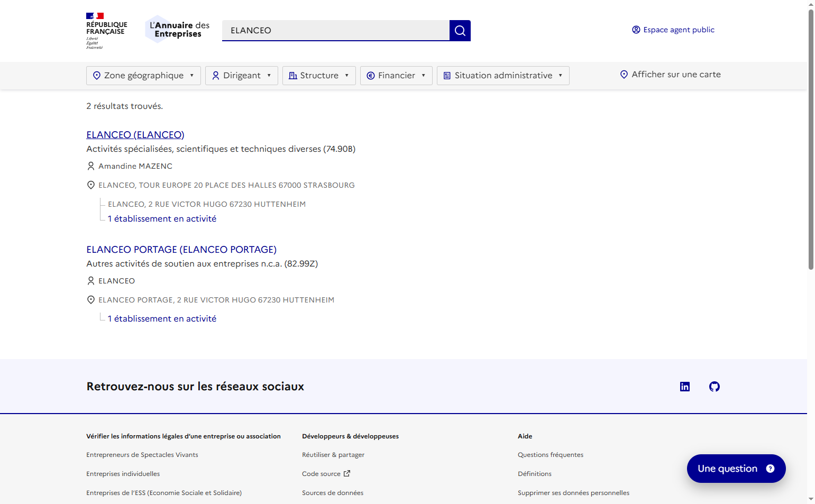Open the ELANCEO (ELANCEO) result
Viewport: 815px width, 504px height.
135,135
